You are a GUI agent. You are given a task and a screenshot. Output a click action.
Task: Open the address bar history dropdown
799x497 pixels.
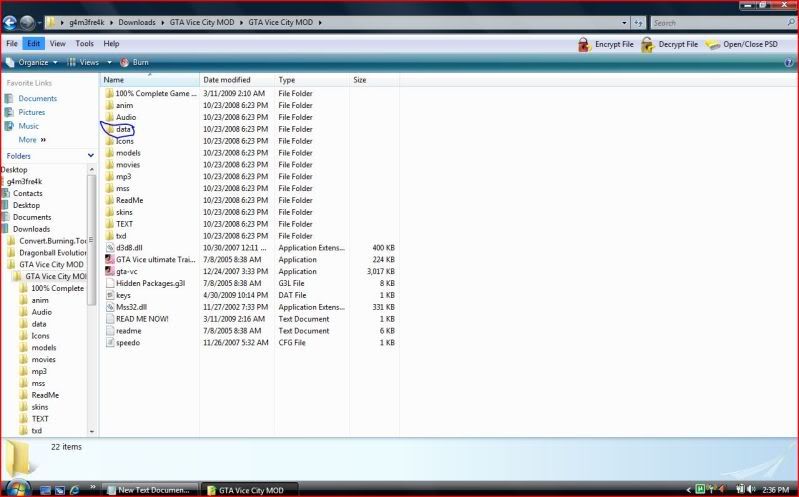[624, 23]
